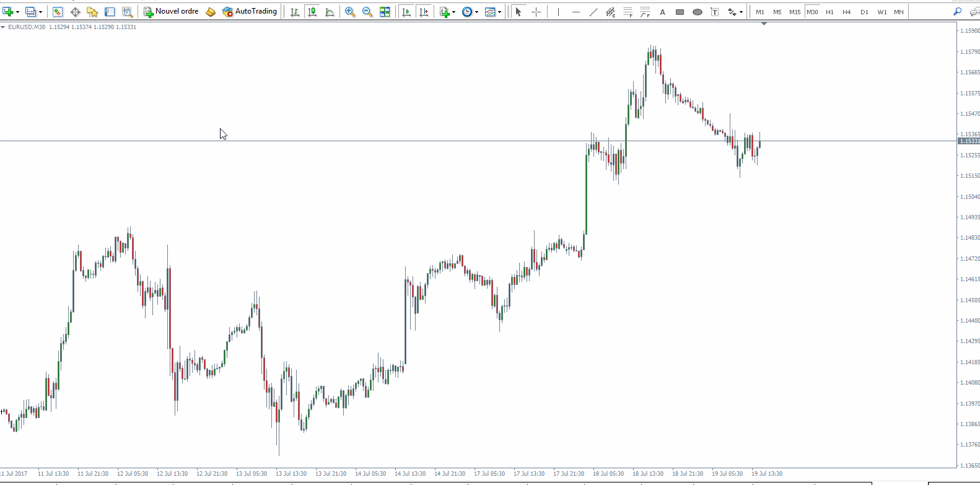The image size is (980, 485).
Task: Expand the Profiles dropdown arrow
Action: 40,12
